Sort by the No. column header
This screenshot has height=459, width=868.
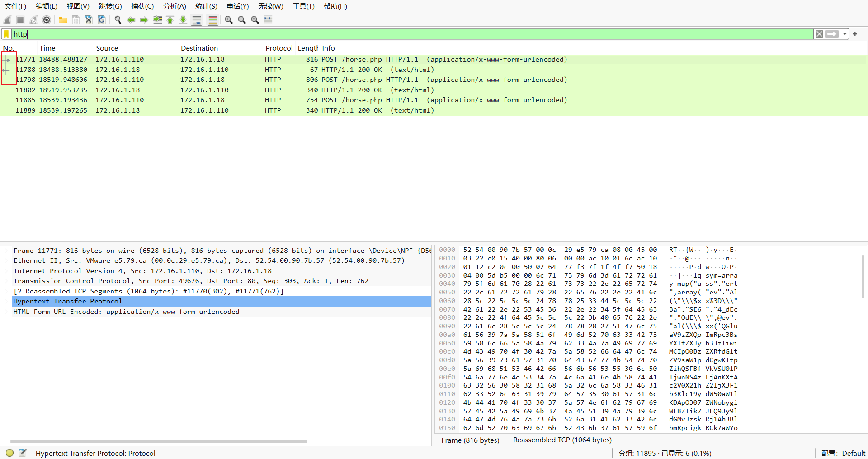9,48
